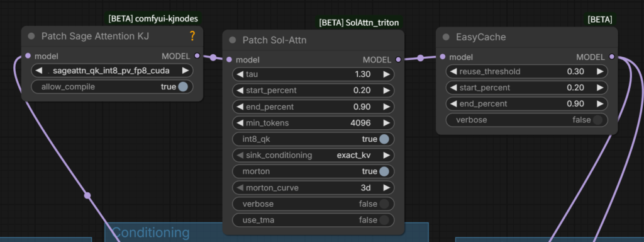The image size is (644, 242).
Task: Click the [BETA] SolAttn_triton badge
Action: tap(359, 22)
